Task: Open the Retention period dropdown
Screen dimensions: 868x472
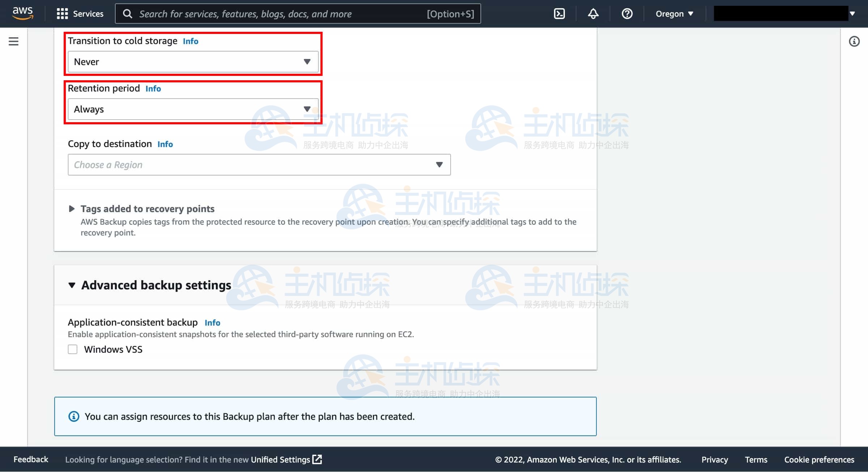Action: 193,109
